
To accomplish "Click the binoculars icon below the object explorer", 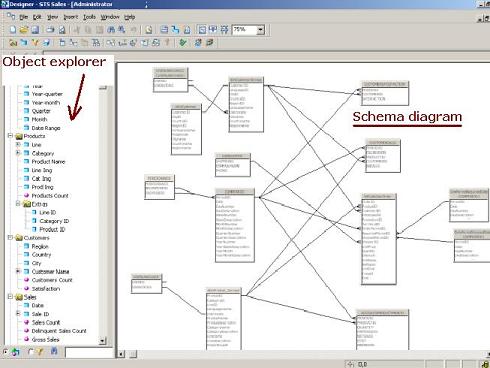I will (54, 351).
